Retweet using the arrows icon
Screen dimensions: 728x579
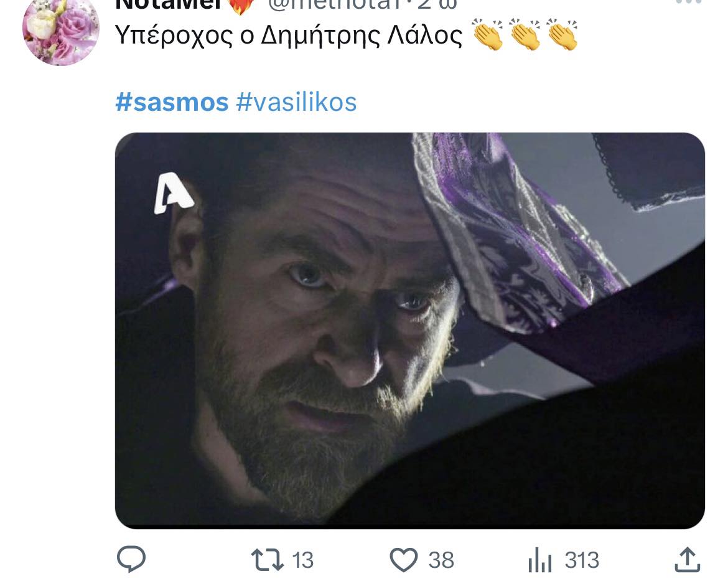267,560
